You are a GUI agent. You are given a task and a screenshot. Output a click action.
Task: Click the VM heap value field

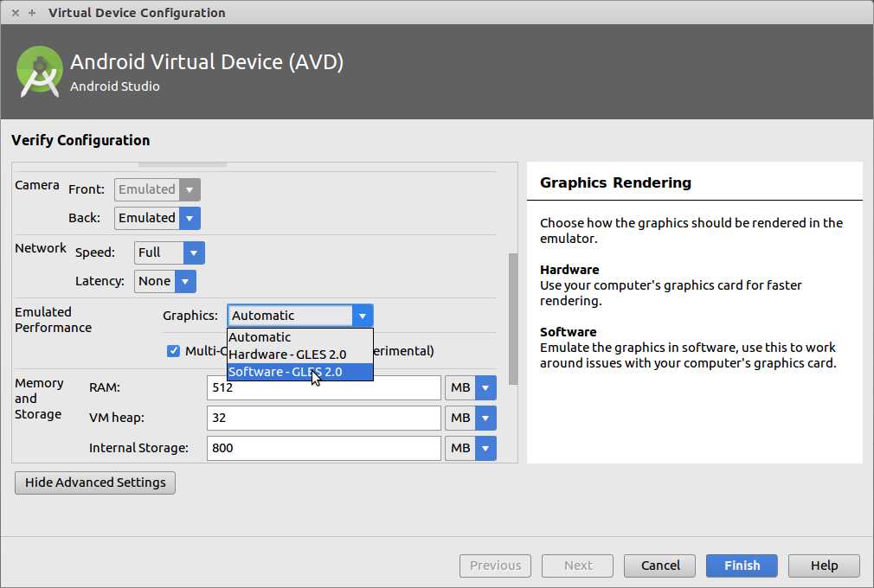[324, 418]
